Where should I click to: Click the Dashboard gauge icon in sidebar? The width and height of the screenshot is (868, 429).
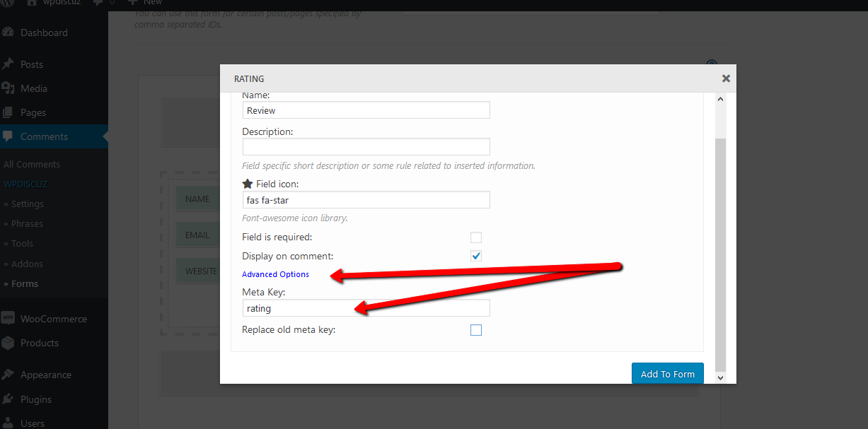8,33
